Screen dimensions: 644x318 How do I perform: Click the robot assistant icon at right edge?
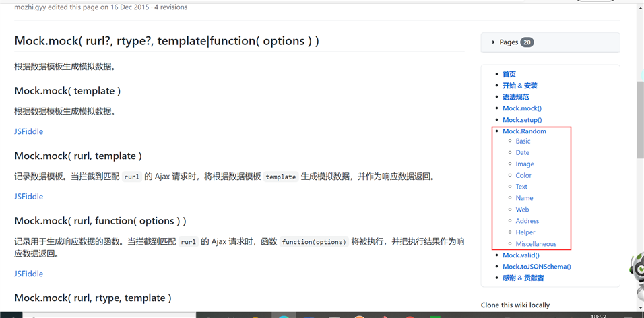[x=636, y=276]
